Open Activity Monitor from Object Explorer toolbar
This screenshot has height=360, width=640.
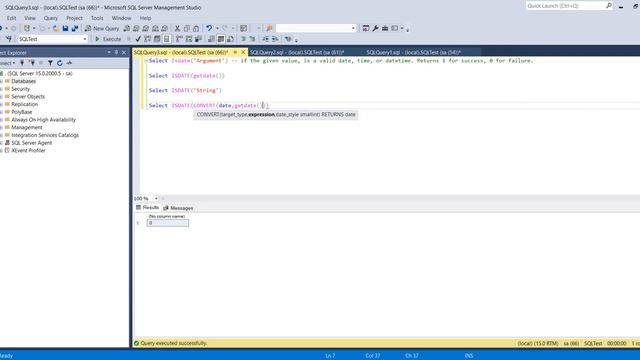(x=69, y=63)
